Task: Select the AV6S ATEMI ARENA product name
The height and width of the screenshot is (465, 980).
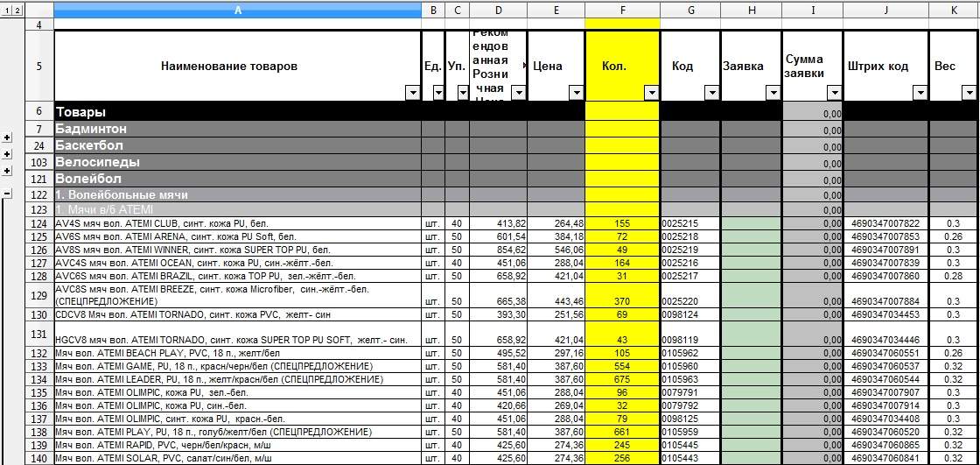Action: coord(237,236)
